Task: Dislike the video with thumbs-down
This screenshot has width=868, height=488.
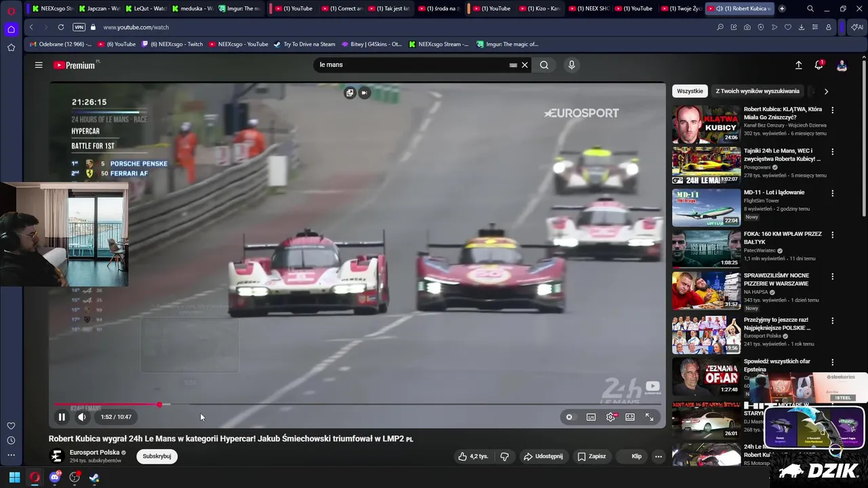Action: [x=505, y=456]
